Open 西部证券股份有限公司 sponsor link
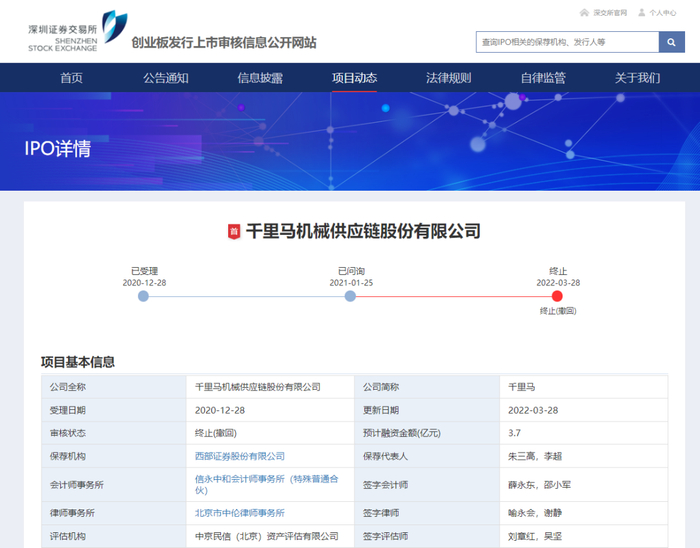The image size is (700, 548). (x=240, y=456)
